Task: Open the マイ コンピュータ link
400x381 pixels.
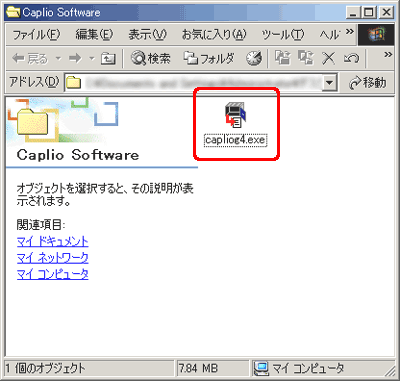Action: (x=52, y=274)
